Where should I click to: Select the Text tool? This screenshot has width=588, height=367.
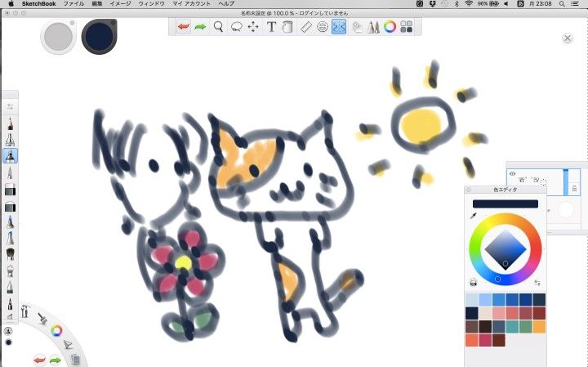[271, 27]
